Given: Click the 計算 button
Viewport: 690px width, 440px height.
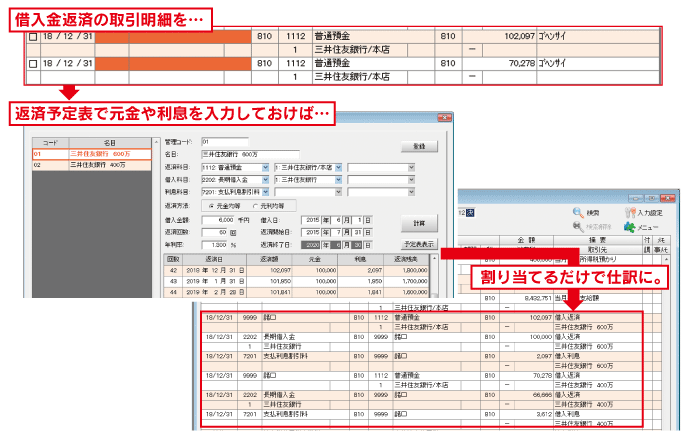Looking at the screenshot, I should [419, 224].
